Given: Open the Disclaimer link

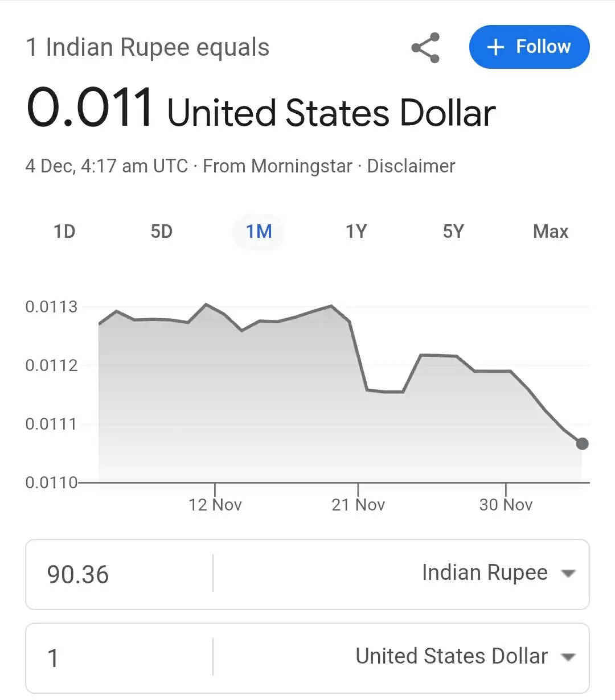Looking at the screenshot, I should coord(411,166).
